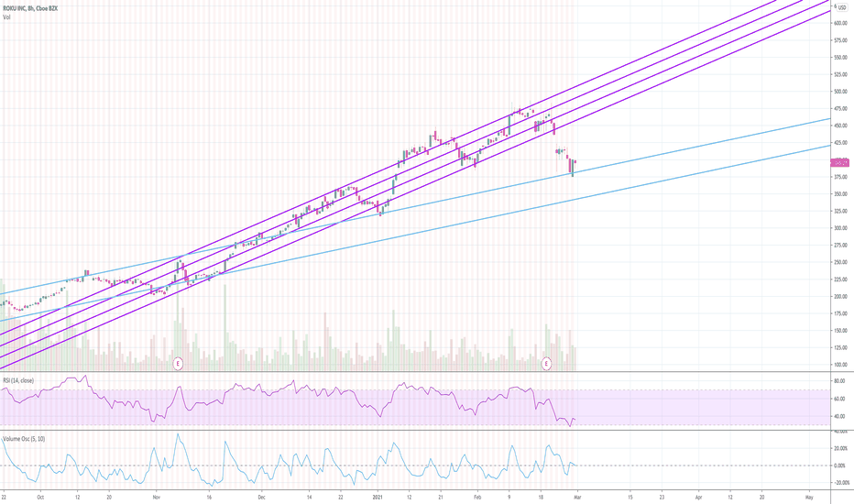Screen dimensions: 854x504
Task: Click the Feb label on time axis
Action: coord(477,497)
